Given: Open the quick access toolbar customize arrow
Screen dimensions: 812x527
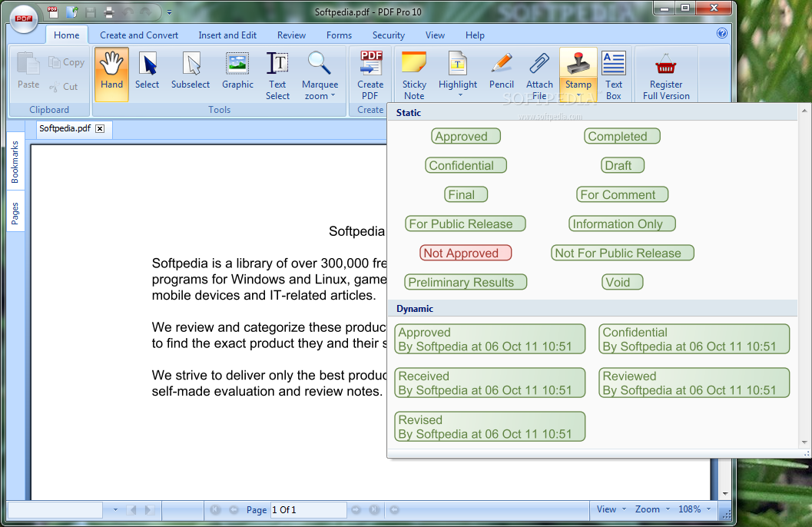Looking at the screenshot, I should [x=169, y=12].
